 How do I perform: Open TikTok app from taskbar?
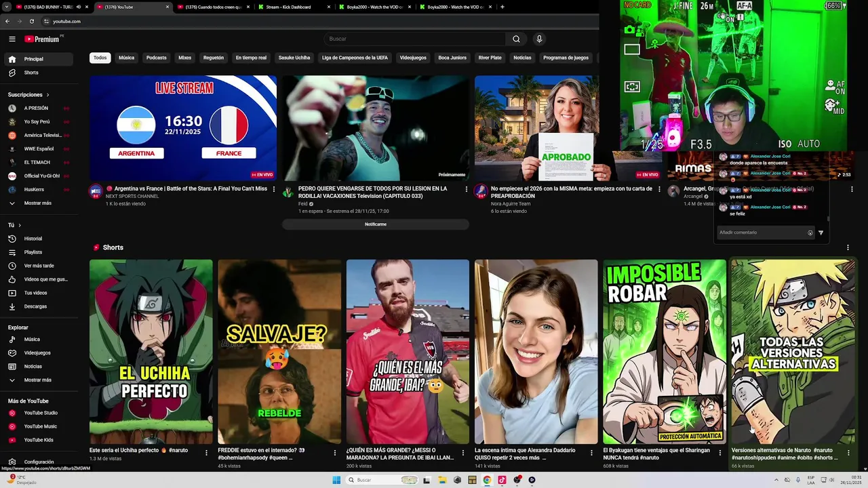pyautogui.click(x=502, y=480)
